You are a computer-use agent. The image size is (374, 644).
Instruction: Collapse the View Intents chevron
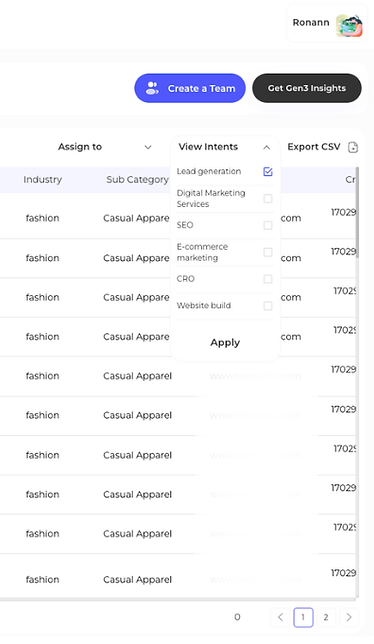click(266, 147)
